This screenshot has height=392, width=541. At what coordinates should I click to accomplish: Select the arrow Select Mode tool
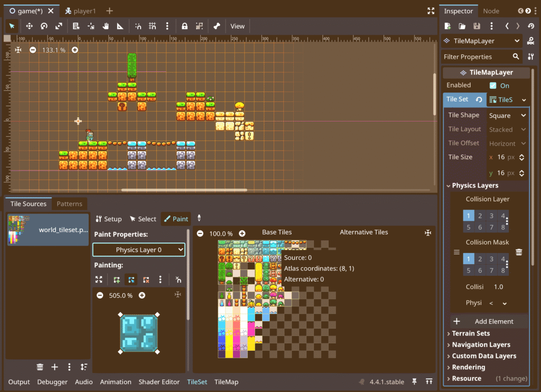(x=12, y=26)
